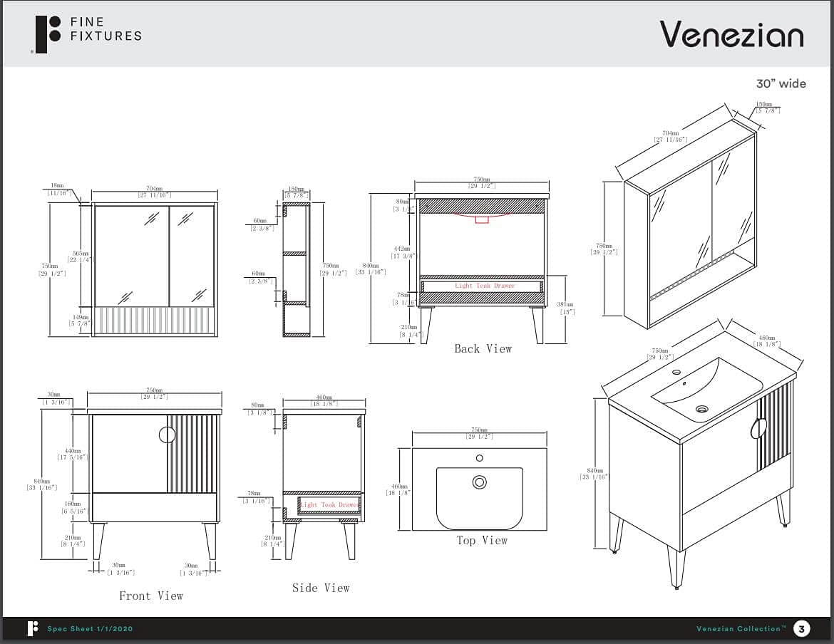
Task: Select the "Back View" caption
Action: coord(483,348)
